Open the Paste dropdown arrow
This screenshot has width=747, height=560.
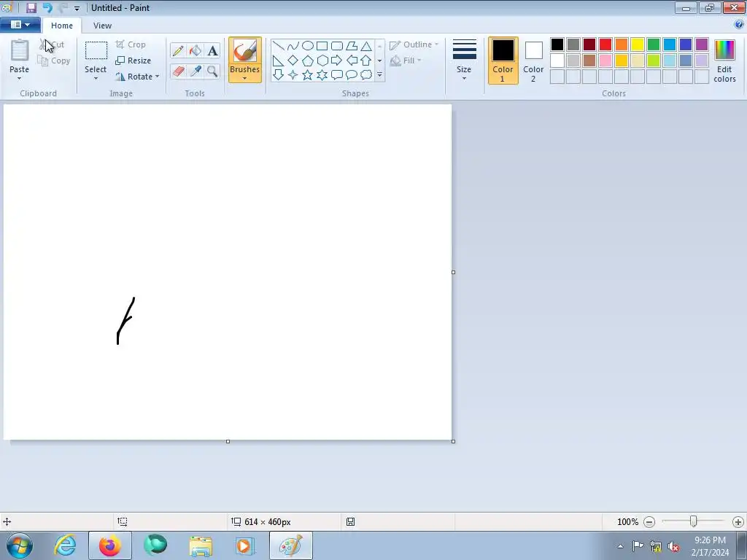(x=19, y=79)
